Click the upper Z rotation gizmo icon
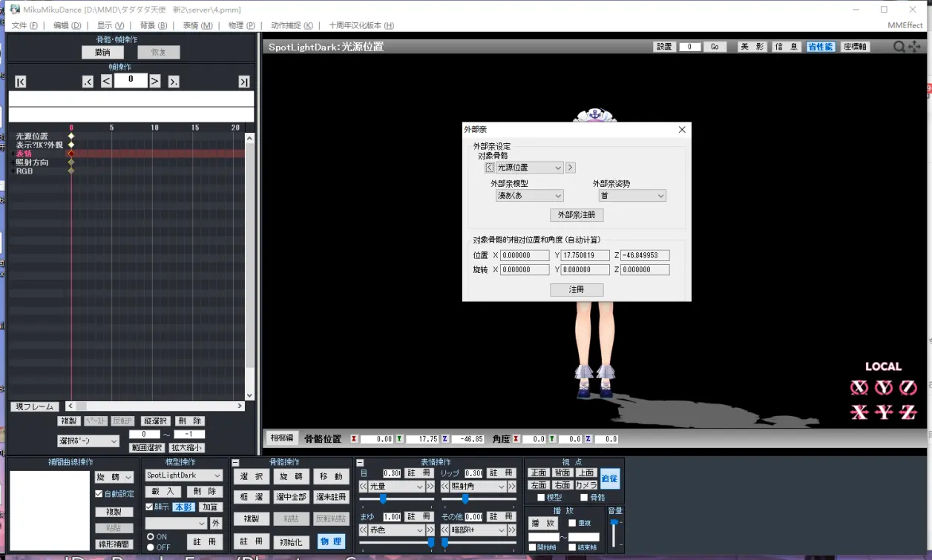This screenshot has height=560, width=932. click(x=908, y=387)
